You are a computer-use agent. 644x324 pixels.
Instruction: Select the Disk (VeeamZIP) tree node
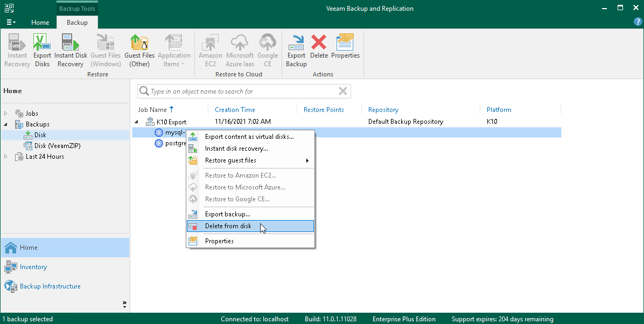coord(58,146)
